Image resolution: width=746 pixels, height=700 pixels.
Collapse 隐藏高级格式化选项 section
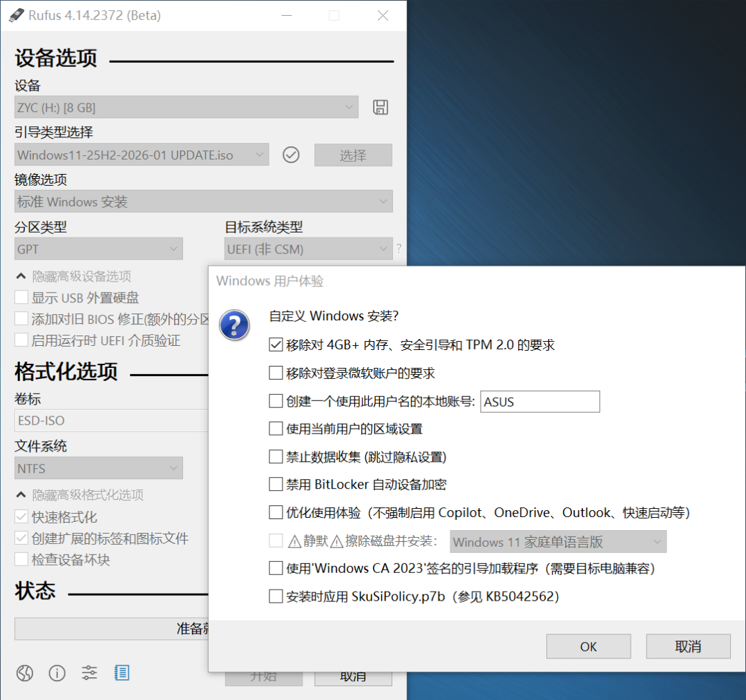pyautogui.click(x=80, y=494)
